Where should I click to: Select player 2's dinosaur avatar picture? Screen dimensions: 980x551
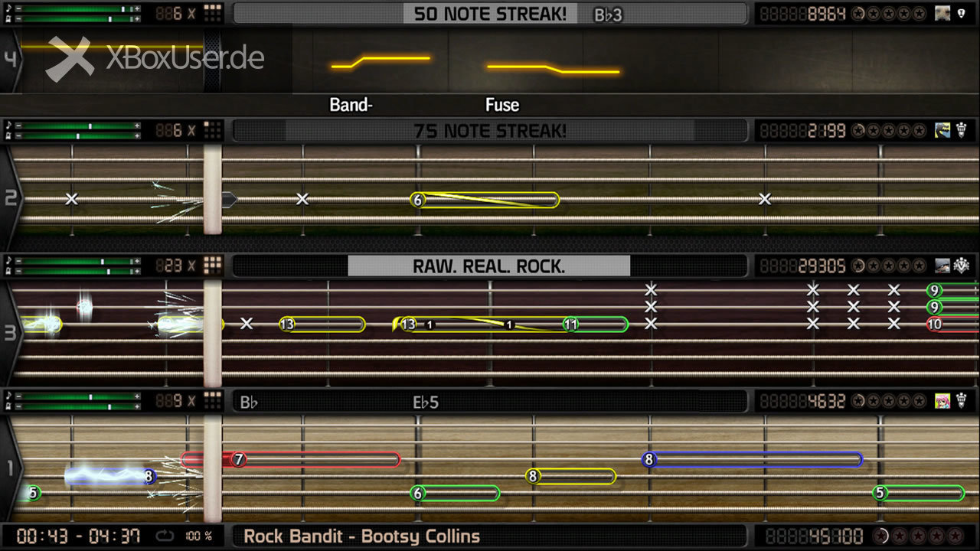click(x=942, y=131)
